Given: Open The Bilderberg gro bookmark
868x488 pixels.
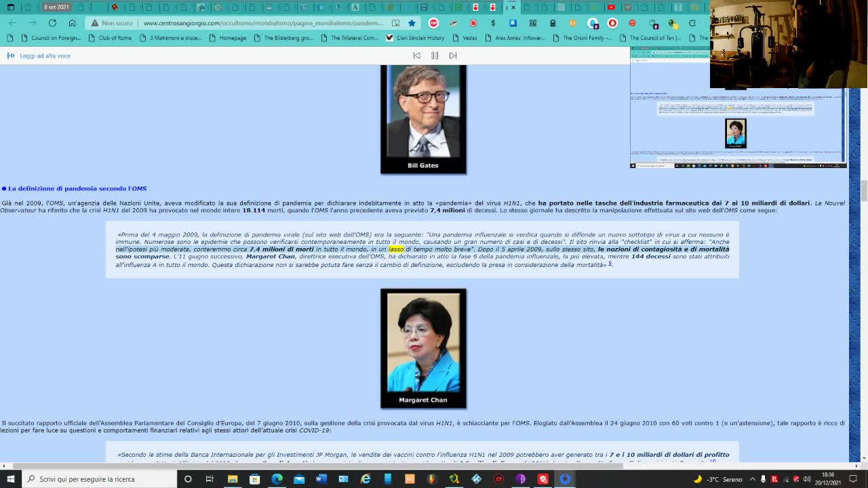Looking at the screenshot, I should click(283, 38).
